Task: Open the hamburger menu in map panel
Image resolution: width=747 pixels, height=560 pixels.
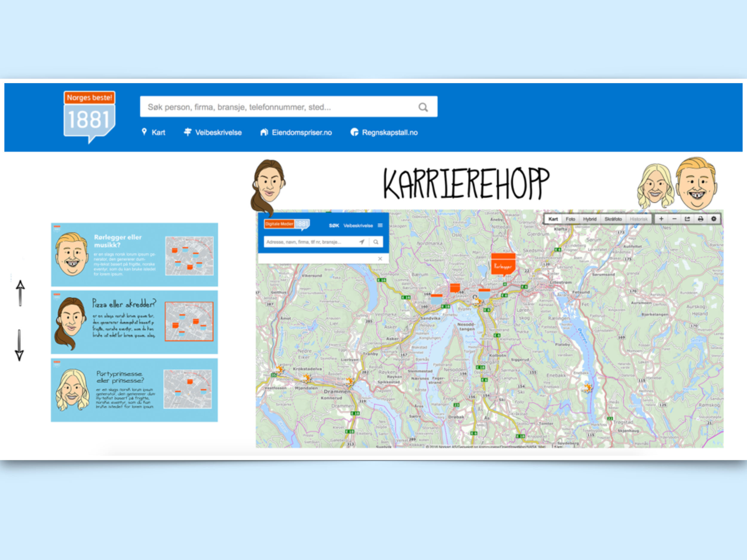Action: pyautogui.click(x=380, y=225)
